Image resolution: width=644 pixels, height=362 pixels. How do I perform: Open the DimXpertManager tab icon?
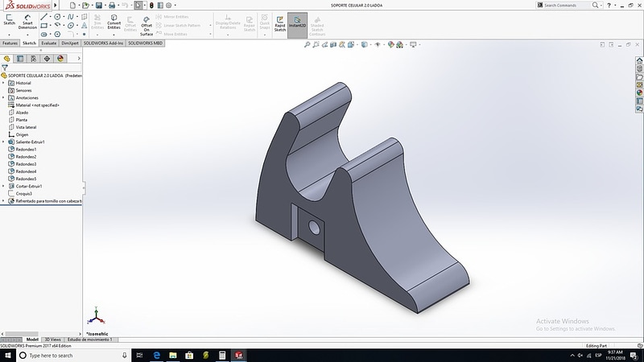point(47,59)
